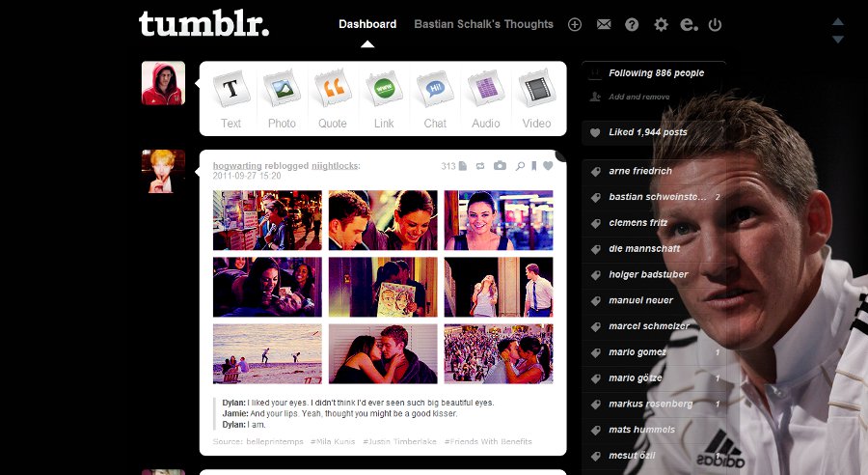
Task: Create a new Audio post
Action: pos(486,98)
